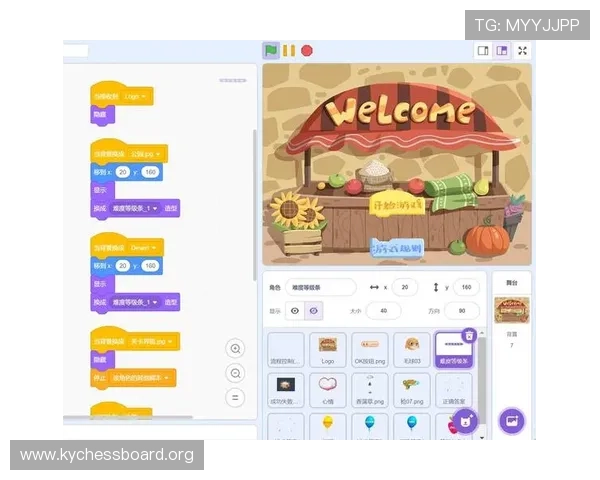
Task: Click the 游戏规则 button on the stage
Action: click(x=397, y=248)
